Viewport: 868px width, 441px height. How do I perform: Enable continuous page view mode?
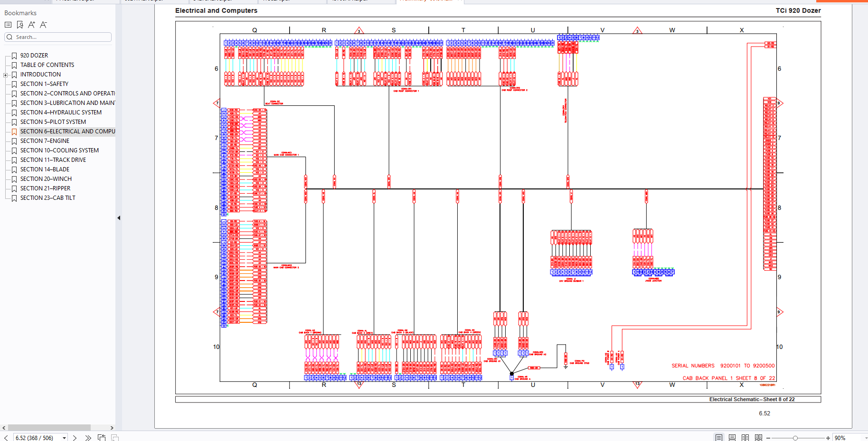coord(732,438)
